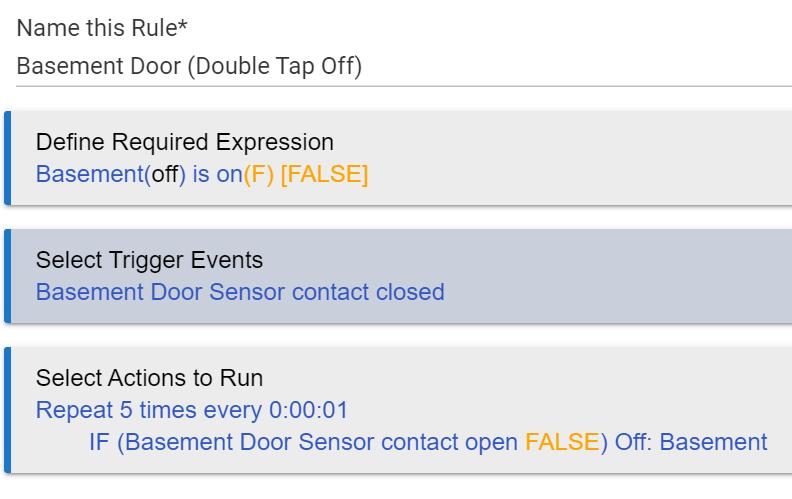Click the Off: Basement action text

[x=691, y=442]
